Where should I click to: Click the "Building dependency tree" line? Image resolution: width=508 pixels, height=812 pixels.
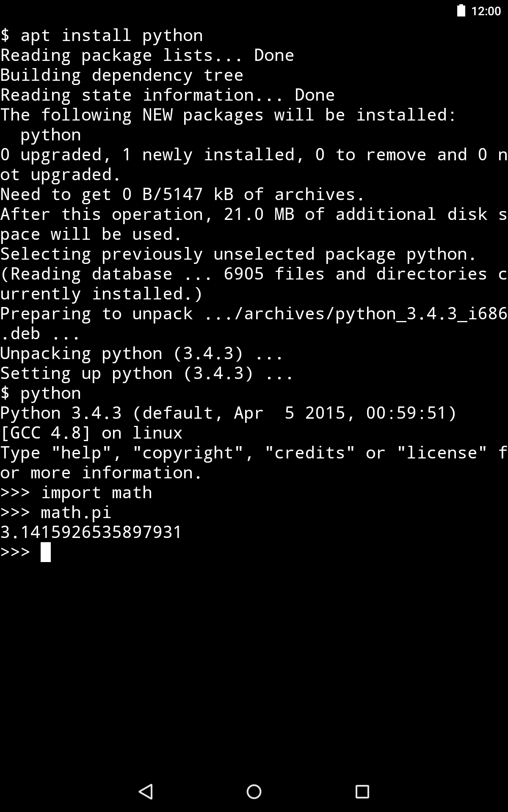click(x=122, y=75)
